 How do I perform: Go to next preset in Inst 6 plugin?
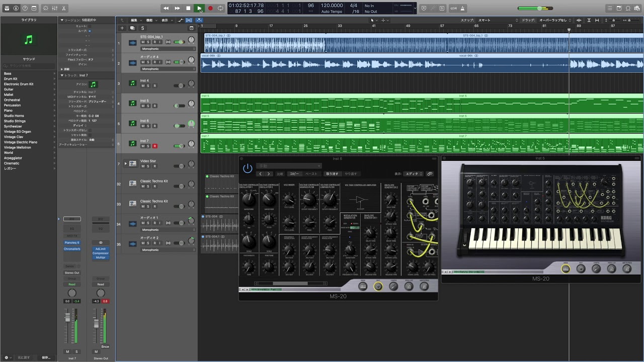point(269,174)
